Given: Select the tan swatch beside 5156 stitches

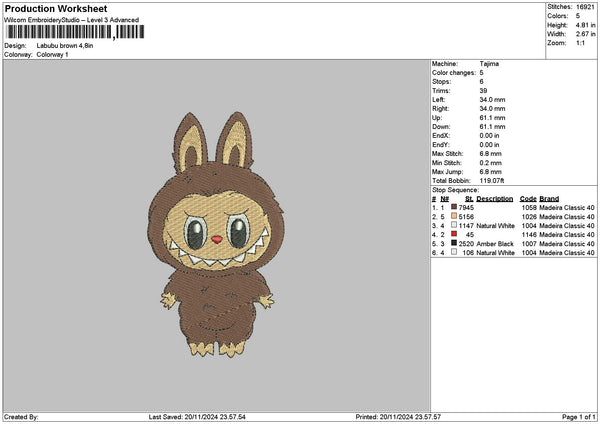Looking at the screenshot, I should point(454,216).
